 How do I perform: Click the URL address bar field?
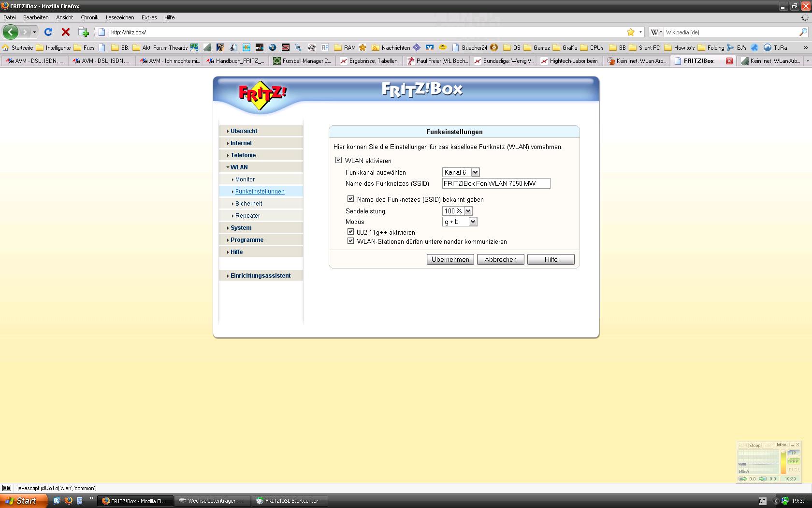click(x=367, y=32)
